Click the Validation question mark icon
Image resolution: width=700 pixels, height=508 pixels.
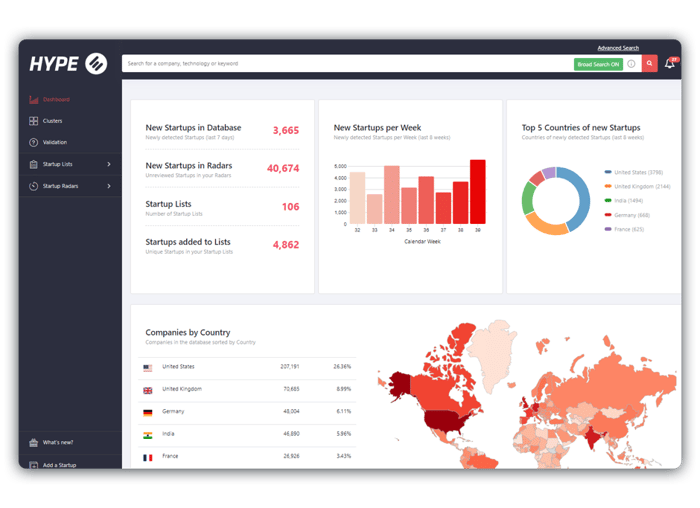(33, 142)
